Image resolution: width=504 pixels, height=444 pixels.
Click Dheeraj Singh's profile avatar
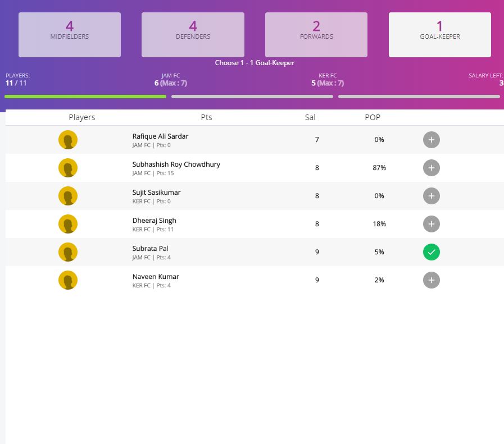tap(68, 224)
